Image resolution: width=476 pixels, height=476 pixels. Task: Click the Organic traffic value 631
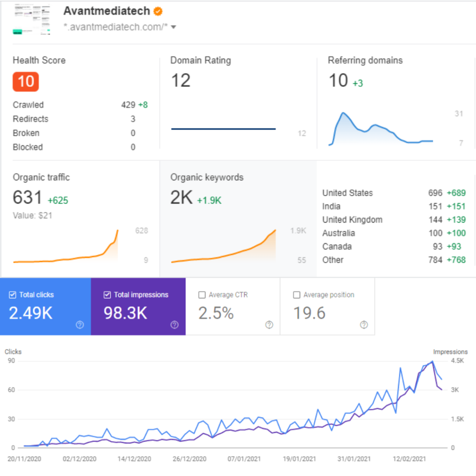(27, 197)
